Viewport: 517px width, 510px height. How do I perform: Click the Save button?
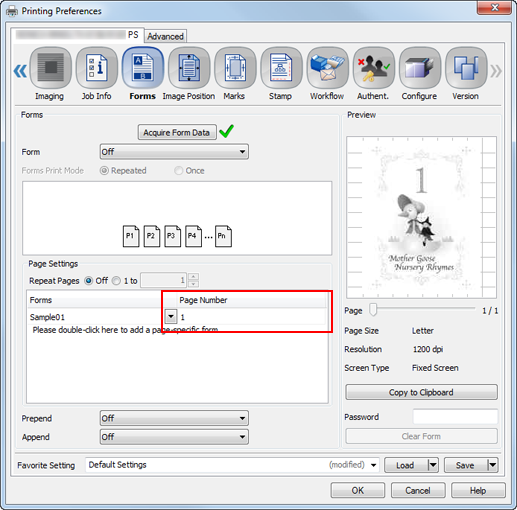pos(465,465)
